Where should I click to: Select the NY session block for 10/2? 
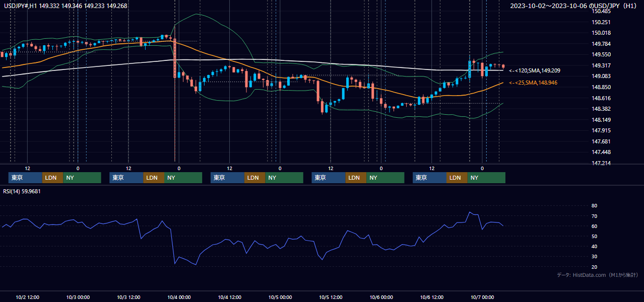pos(82,178)
